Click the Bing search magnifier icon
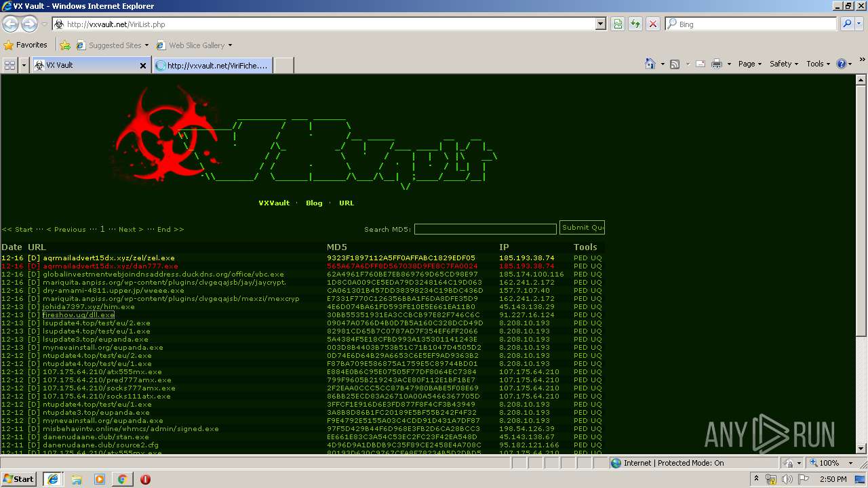 (847, 24)
